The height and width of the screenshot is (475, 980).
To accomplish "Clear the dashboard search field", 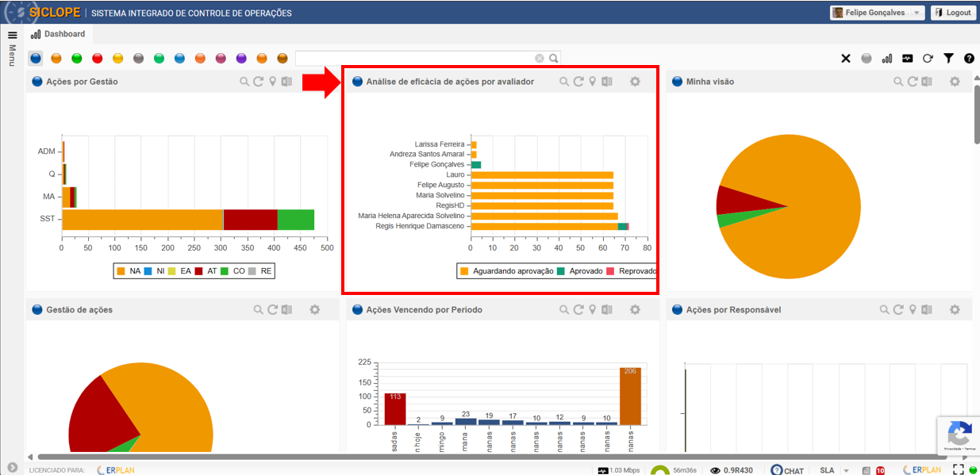I will click(x=540, y=58).
